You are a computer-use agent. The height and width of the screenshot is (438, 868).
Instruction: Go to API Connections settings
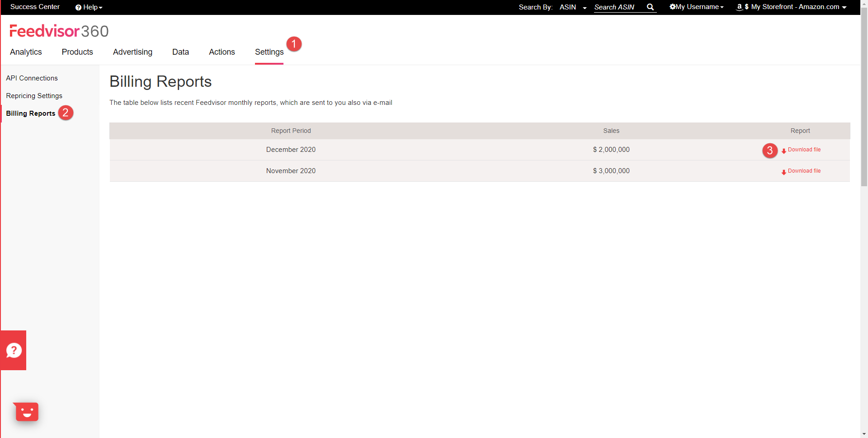(x=32, y=78)
